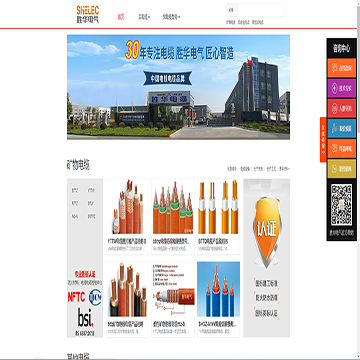The image size is (360, 360).
Task: Open the blue cable product thumbnail
Action: point(218,289)
